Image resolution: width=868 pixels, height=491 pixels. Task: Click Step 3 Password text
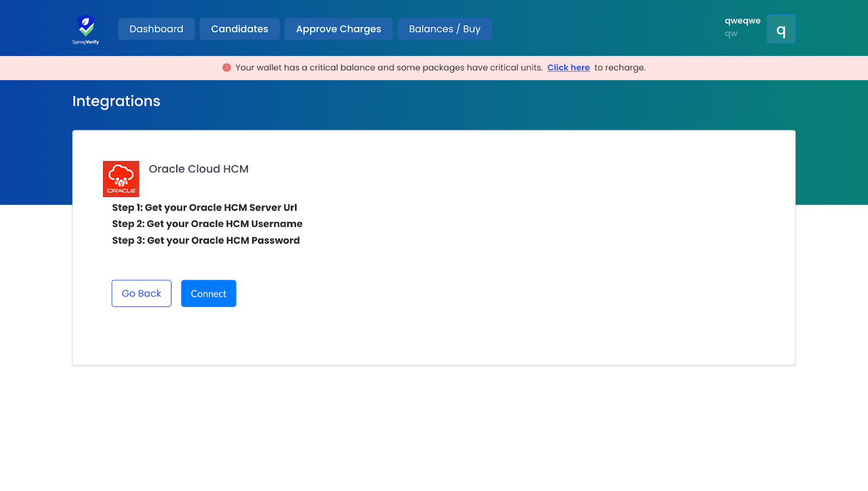[206, 240]
